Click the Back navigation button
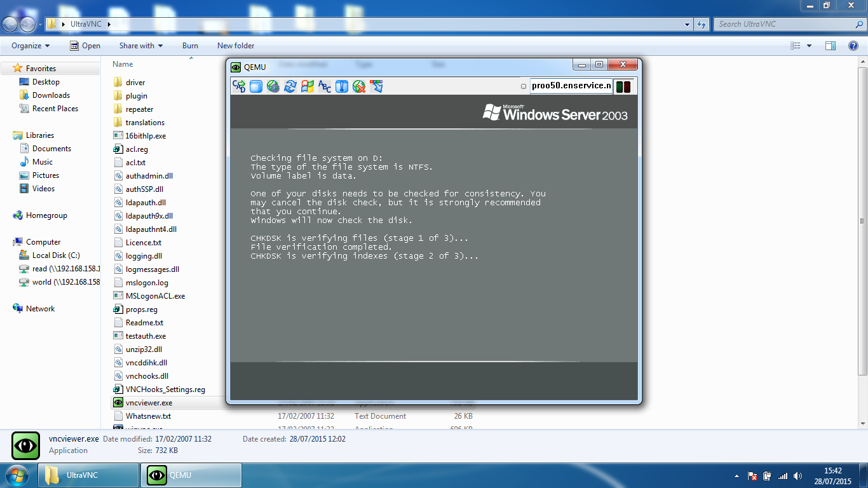Screen dimensions: 868x488 click(x=10, y=24)
